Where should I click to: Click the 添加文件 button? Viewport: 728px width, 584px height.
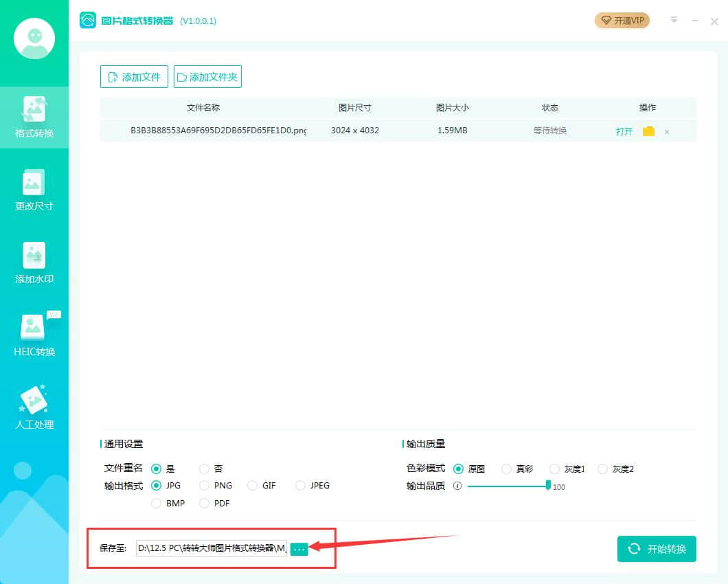[x=134, y=77]
